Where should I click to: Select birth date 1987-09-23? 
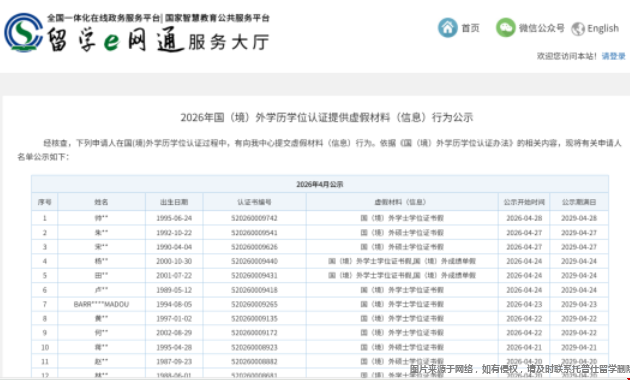pos(174,362)
